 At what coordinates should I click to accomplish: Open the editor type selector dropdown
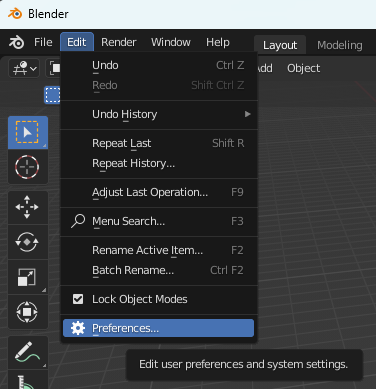(24, 68)
